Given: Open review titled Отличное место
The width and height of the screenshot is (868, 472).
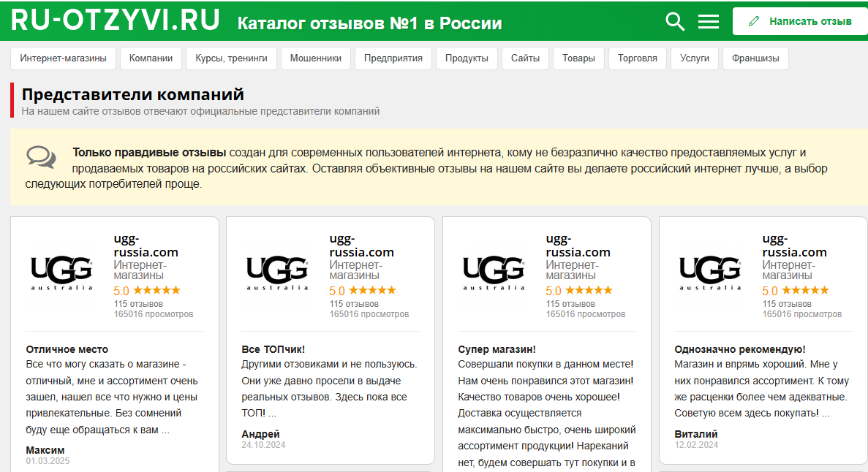Looking at the screenshot, I should (x=67, y=349).
